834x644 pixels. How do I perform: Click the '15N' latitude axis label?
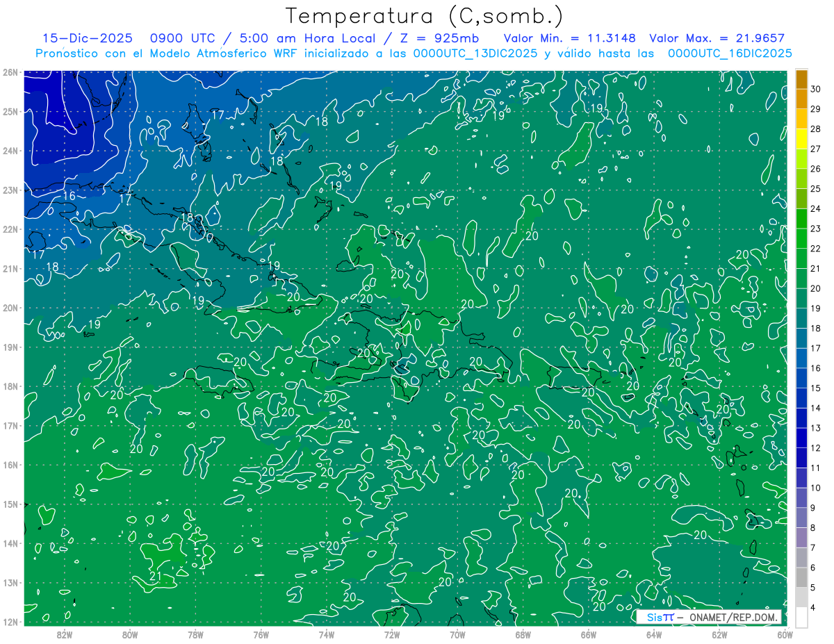click(x=10, y=504)
